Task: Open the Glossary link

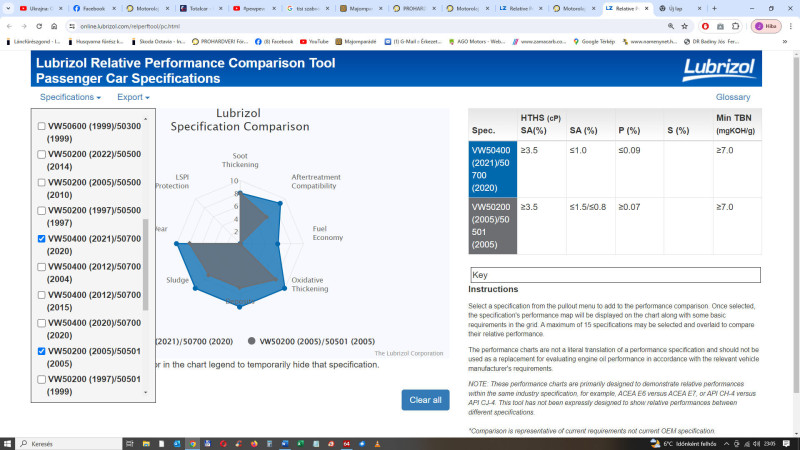Action: click(x=733, y=97)
